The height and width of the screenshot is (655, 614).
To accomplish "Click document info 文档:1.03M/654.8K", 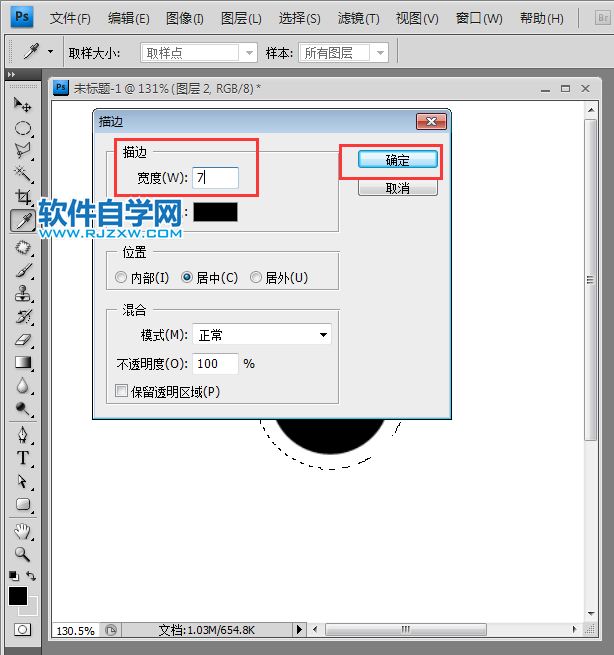I will pos(207,630).
